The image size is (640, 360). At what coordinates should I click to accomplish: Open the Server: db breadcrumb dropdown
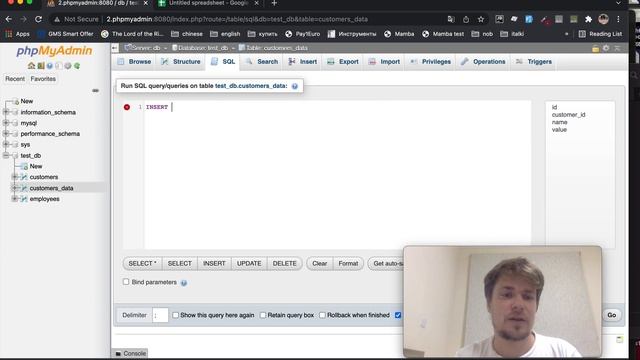(165, 48)
